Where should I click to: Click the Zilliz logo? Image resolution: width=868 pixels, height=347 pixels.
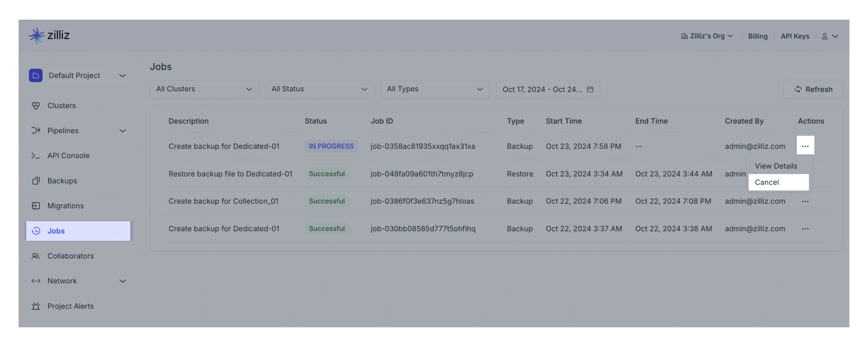point(49,35)
